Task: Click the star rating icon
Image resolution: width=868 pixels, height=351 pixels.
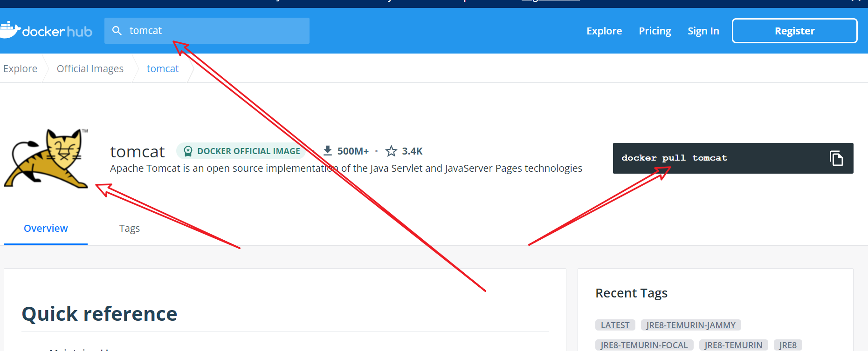Action: [x=391, y=151]
